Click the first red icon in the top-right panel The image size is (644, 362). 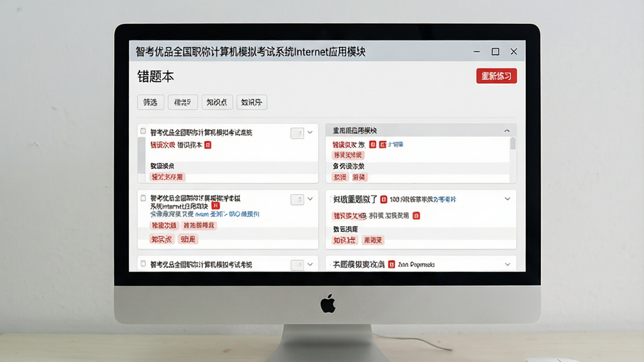coord(372,145)
